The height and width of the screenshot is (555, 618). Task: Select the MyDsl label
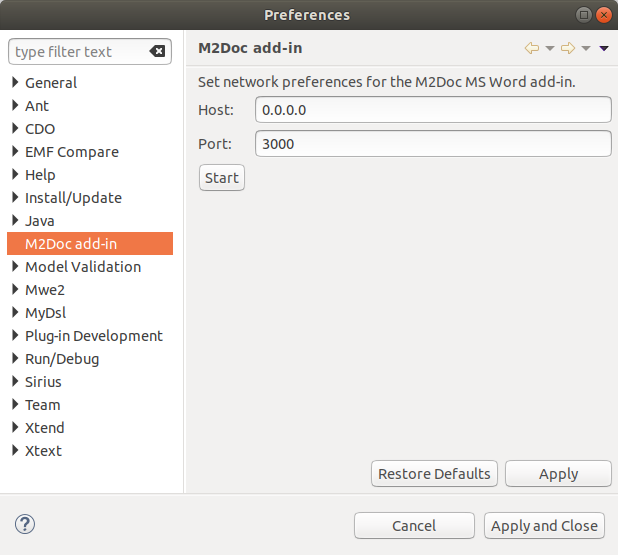(45, 313)
